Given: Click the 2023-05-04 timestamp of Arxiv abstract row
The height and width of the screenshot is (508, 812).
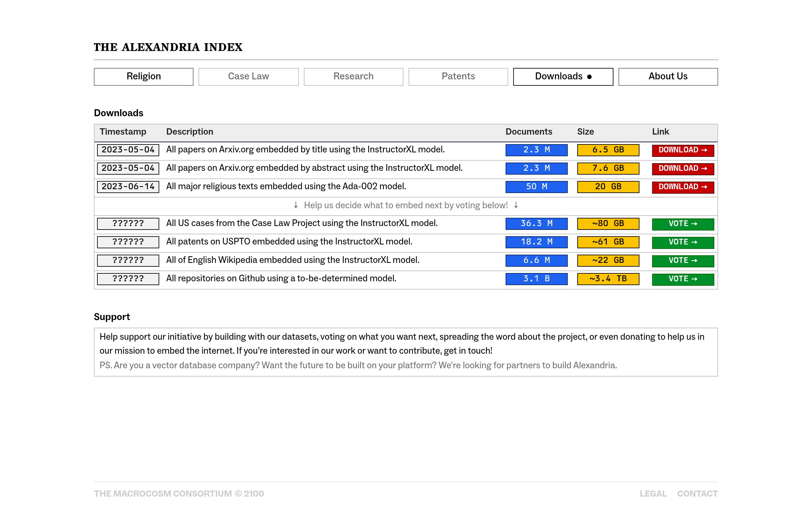Looking at the screenshot, I should 128,168.
